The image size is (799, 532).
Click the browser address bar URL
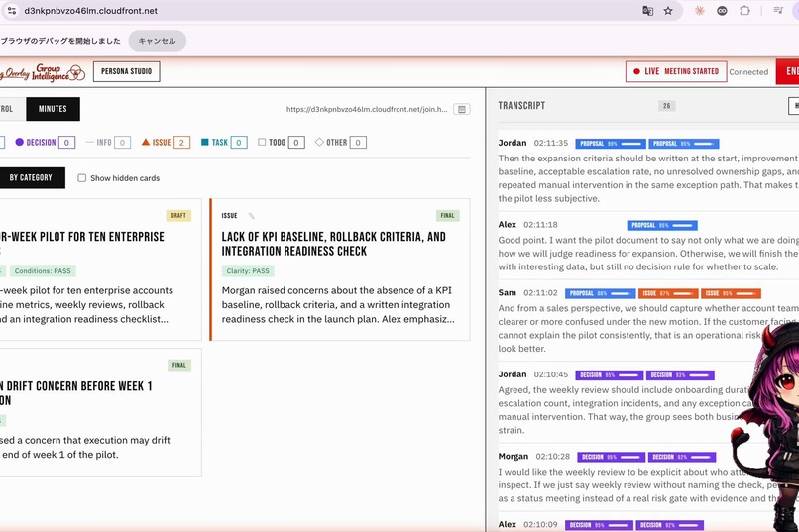point(90,11)
